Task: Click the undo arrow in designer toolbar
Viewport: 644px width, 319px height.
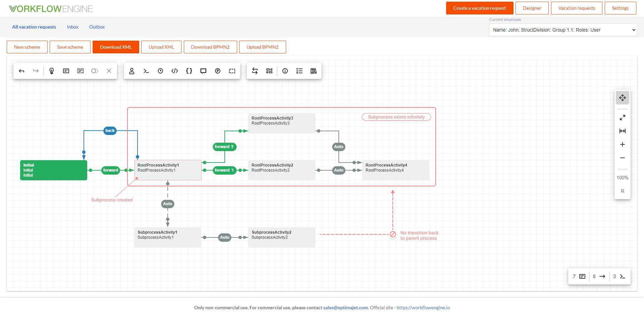Action: [21, 71]
